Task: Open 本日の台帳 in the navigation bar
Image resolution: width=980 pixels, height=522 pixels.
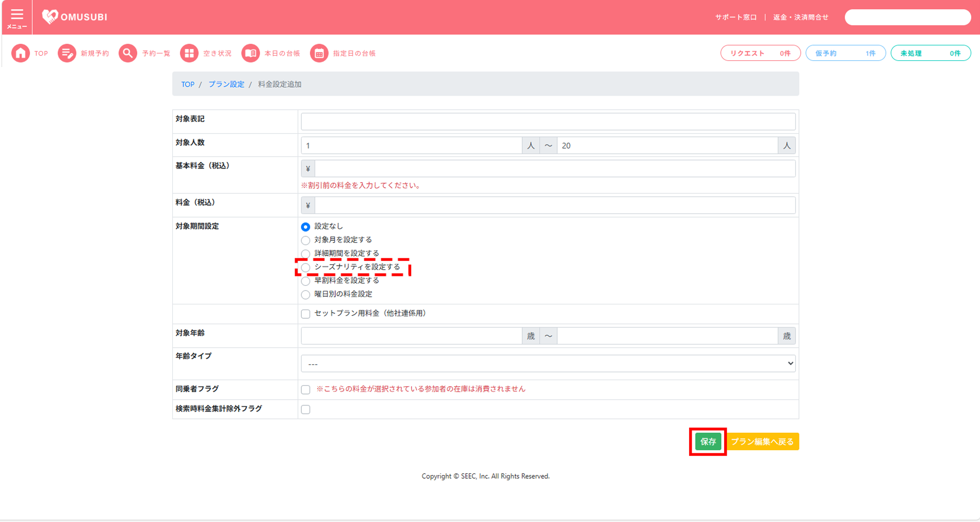Action: pyautogui.click(x=282, y=53)
